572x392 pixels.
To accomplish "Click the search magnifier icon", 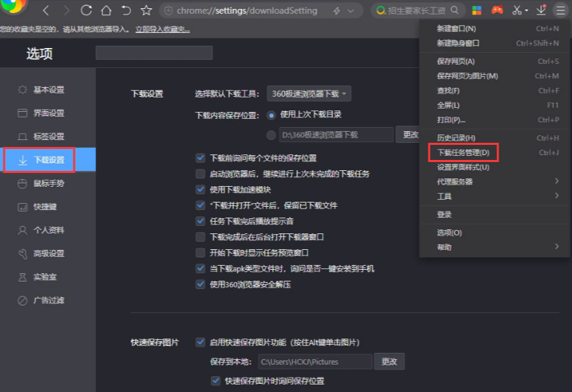I will click(455, 10).
